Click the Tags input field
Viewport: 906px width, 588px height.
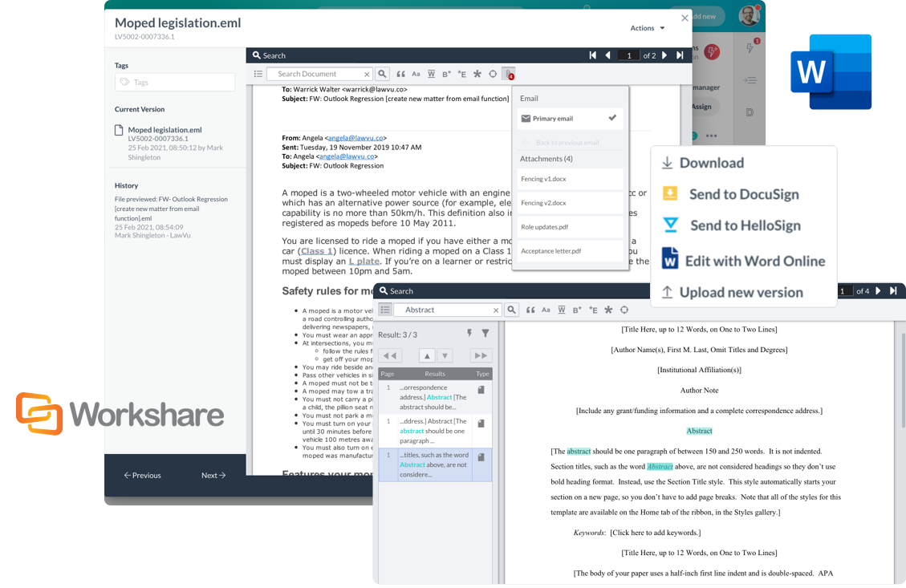(175, 82)
